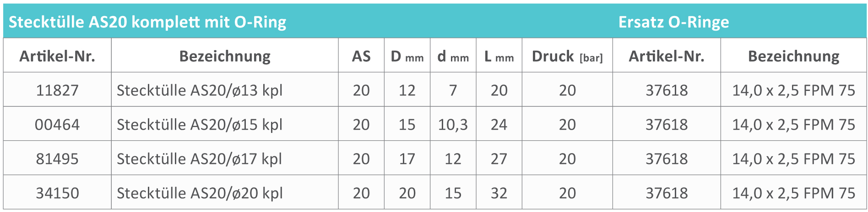Select the lowercase d mm column header
This screenshot has height=212, width=868.
point(453,56)
